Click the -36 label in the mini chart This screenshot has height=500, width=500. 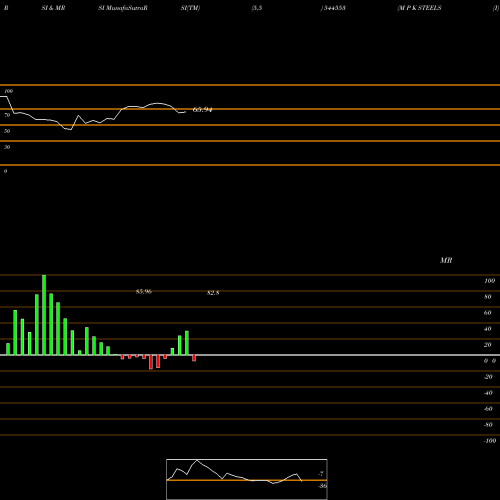[322, 486]
